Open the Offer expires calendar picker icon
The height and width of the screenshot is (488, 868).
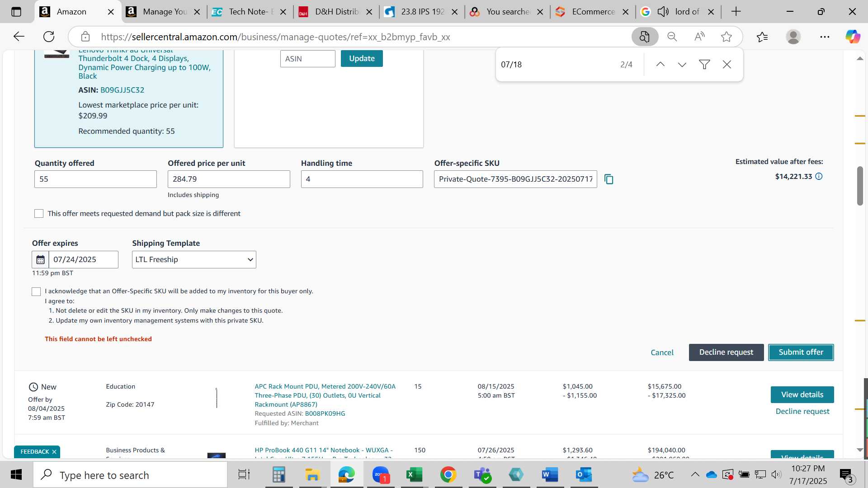click(40, 260)
